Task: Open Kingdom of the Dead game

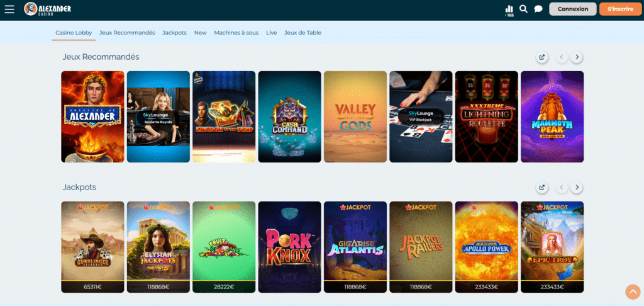Action: [x=224, y=117]
